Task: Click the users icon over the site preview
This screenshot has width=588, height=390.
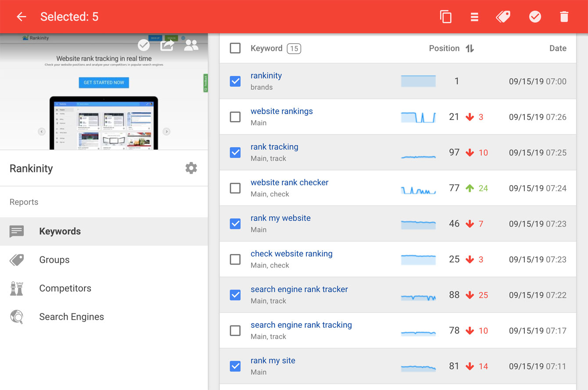Action: pos(191,45)
